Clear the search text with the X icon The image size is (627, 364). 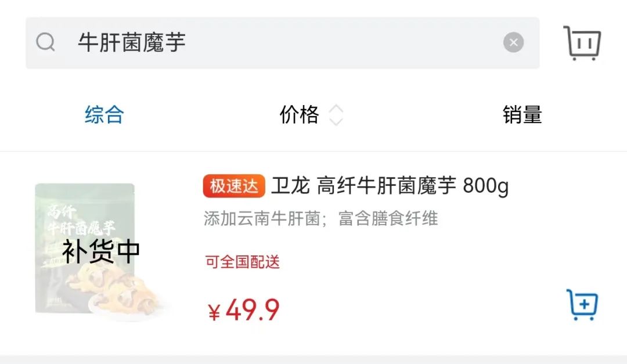click(513, 42)
